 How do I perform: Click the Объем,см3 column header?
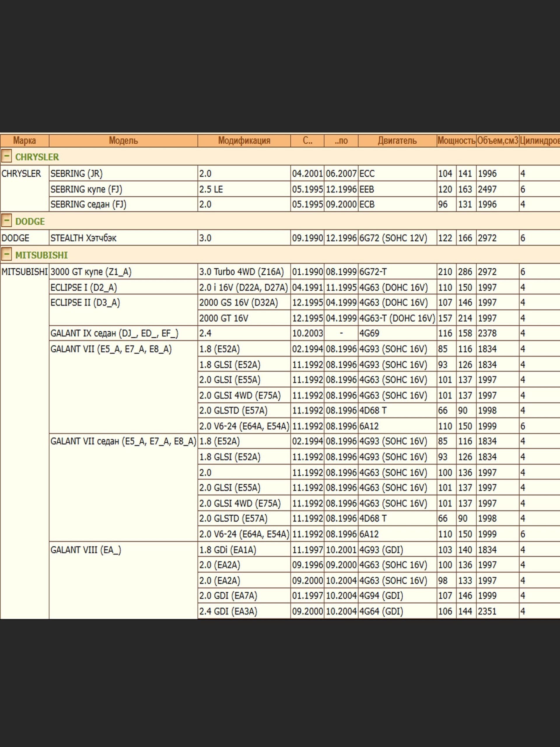click(497, 140)
